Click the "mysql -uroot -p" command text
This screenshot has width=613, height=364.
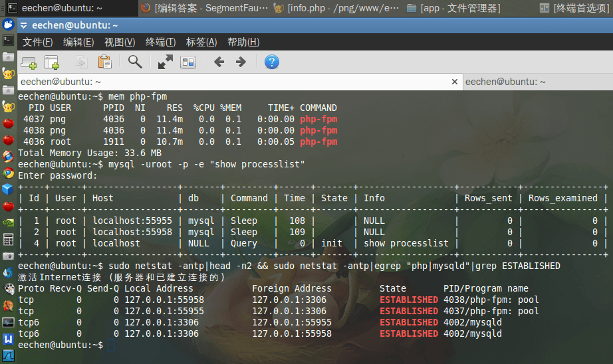pyautogui.click(x=148, y=164)
